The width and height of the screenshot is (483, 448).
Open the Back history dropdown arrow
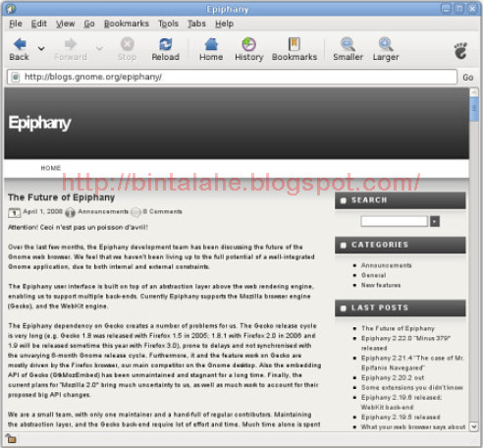pos(41,49)
